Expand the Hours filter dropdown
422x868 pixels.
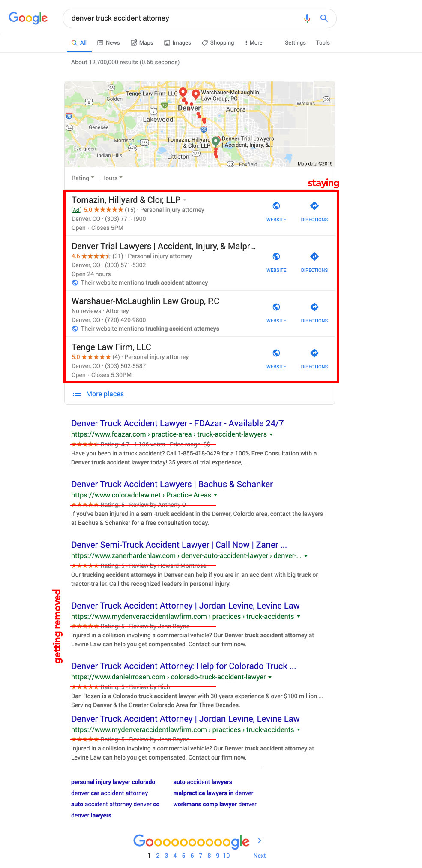(111, 178)
